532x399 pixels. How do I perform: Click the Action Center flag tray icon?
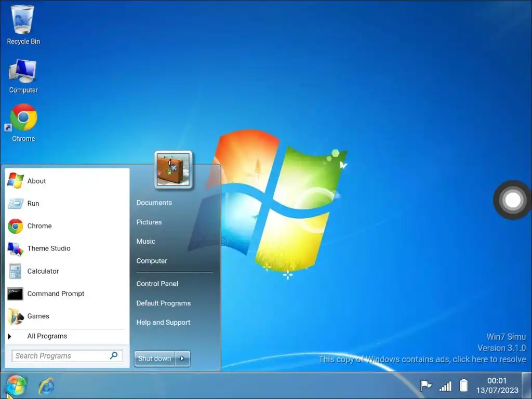point(425,386)
